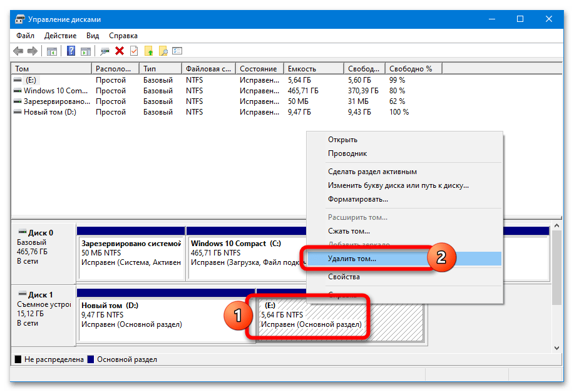Sort by the Свобод... column header
The width and height of the screenshot is (574, 392).
point(364,68)
